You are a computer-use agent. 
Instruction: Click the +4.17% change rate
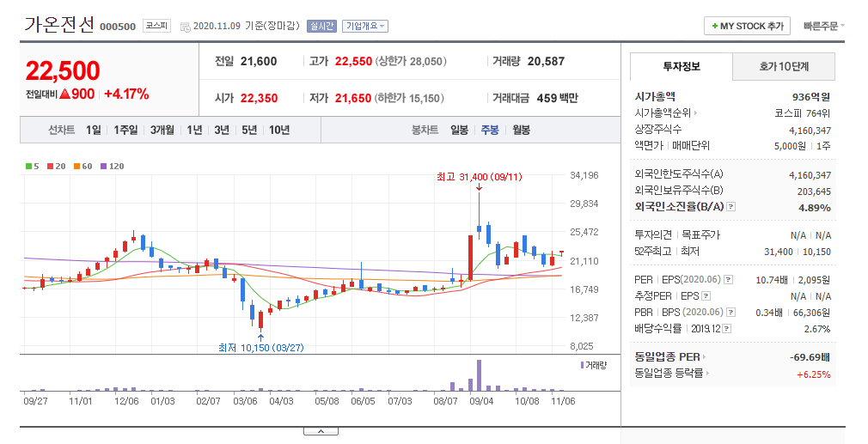click(x=127, y=94)
